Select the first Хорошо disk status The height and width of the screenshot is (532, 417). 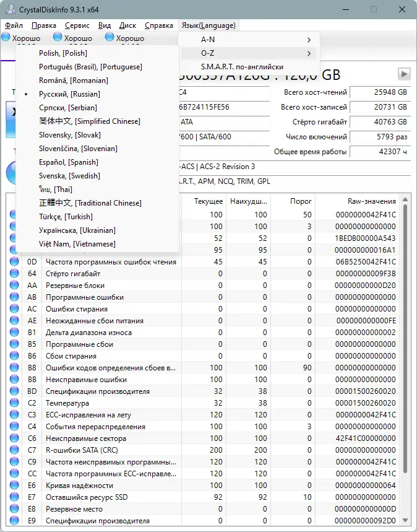coord(21,38)
